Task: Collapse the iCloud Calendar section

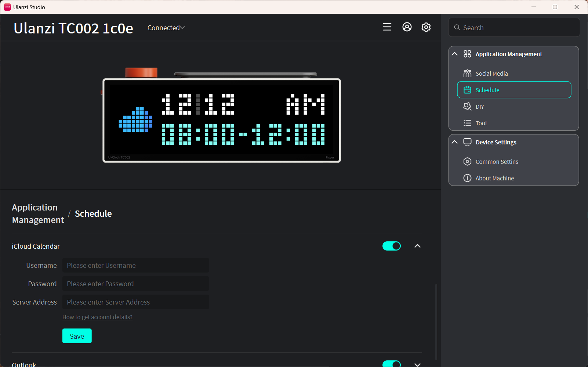Action: [x=417, y=246]
